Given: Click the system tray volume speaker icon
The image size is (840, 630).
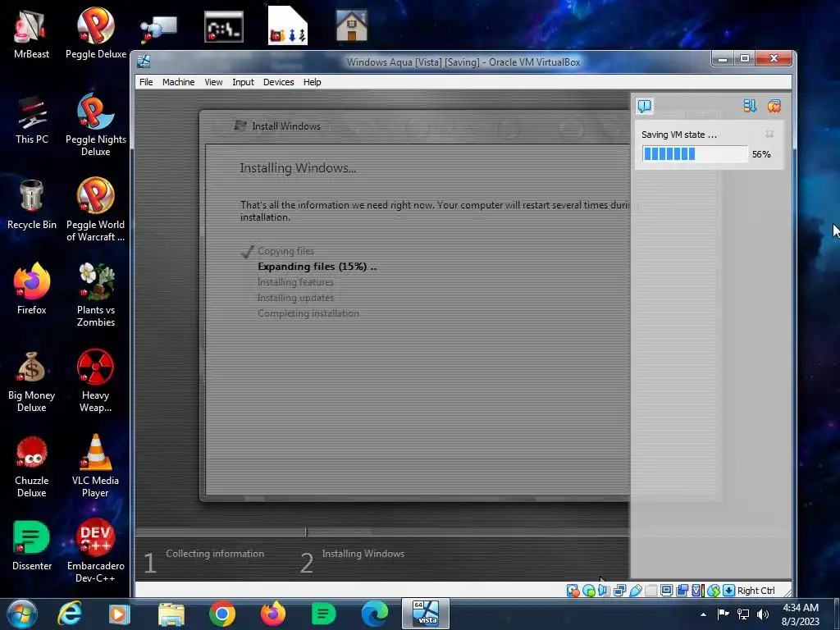Looking at the screenshot, I should 763,614.
